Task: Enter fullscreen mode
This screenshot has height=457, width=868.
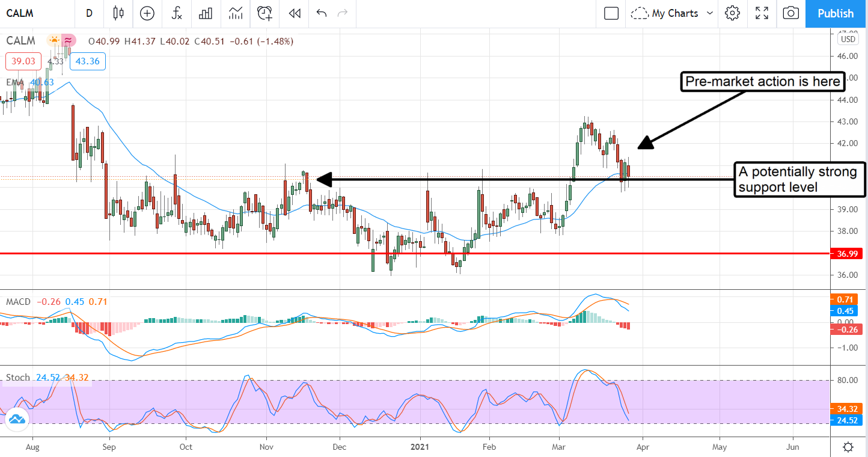Action: [x=762, y=13]
